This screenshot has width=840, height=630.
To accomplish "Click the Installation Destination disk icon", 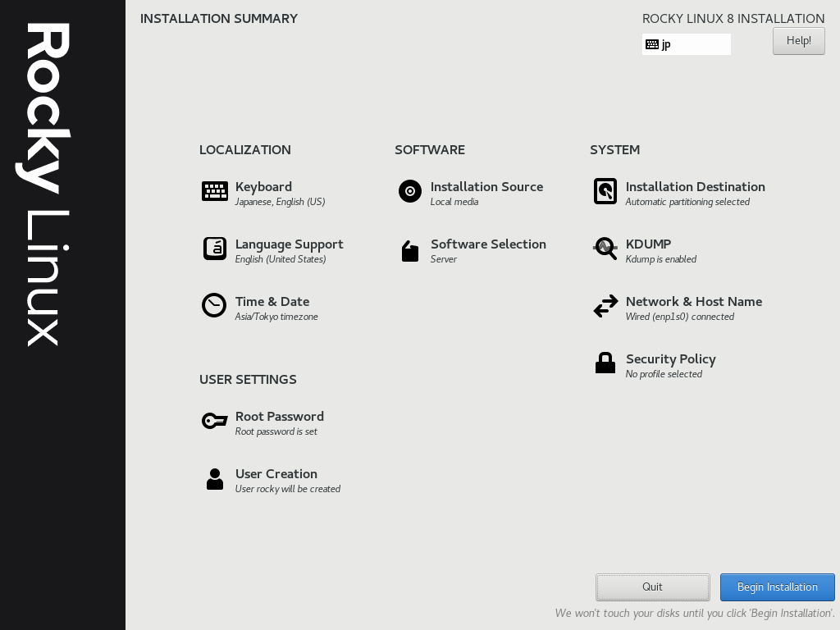I will (x=605, y=191).
